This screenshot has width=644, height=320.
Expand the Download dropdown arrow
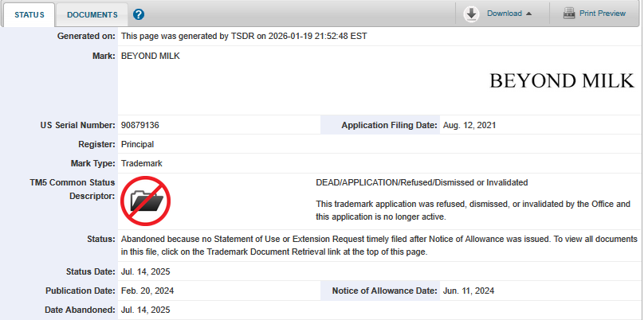click(x=528, y=14)
